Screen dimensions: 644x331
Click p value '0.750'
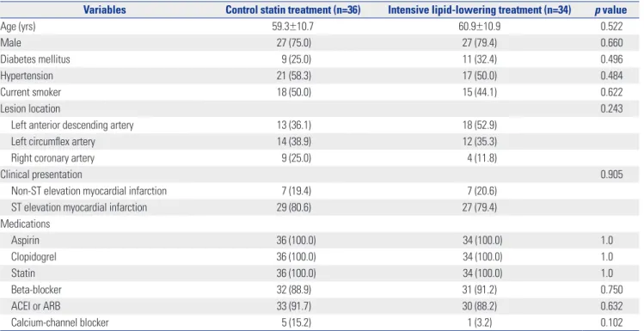611,290
